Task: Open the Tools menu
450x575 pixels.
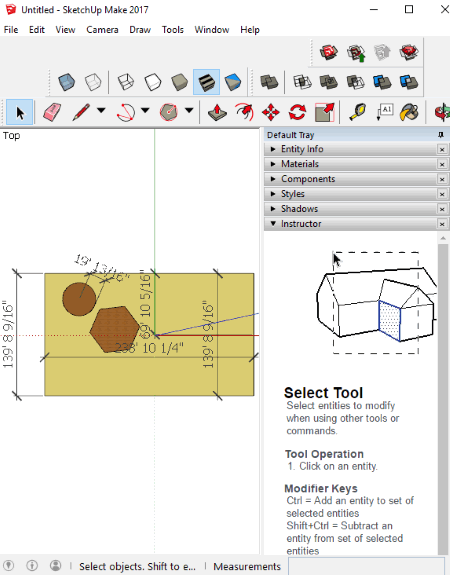Action: [x=173, y=30]
